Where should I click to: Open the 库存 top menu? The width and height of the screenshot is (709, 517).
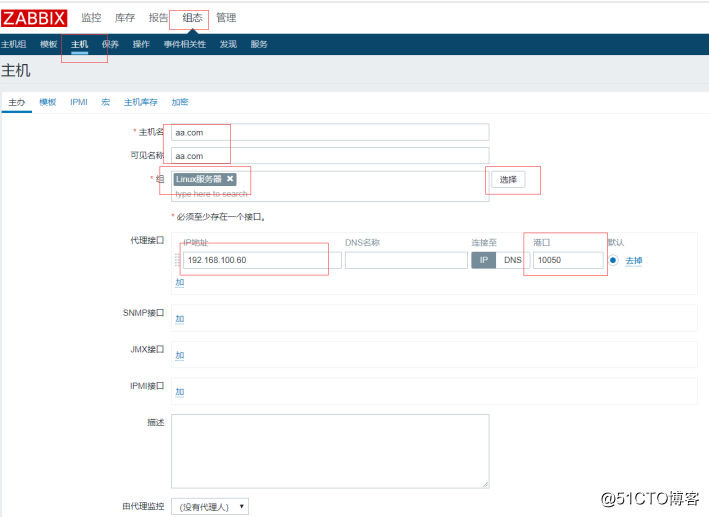click(x=125, y=18)
